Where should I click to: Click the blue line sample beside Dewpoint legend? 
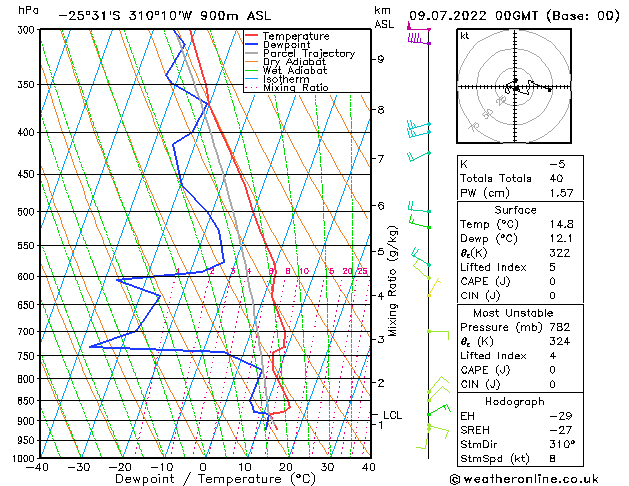pos(251,45)
